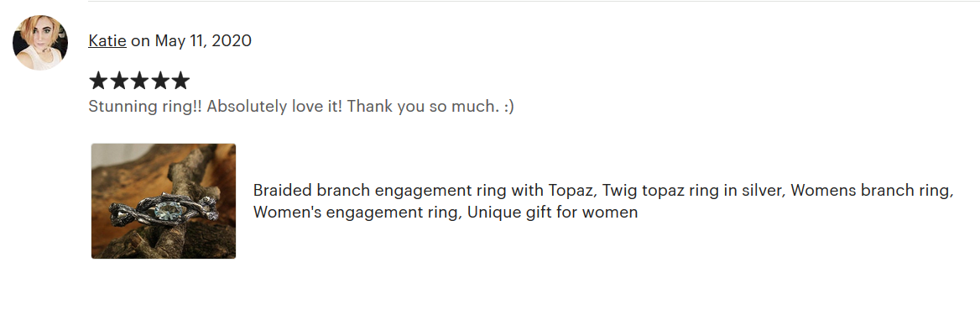Click the third rating star

click(138, 80)
